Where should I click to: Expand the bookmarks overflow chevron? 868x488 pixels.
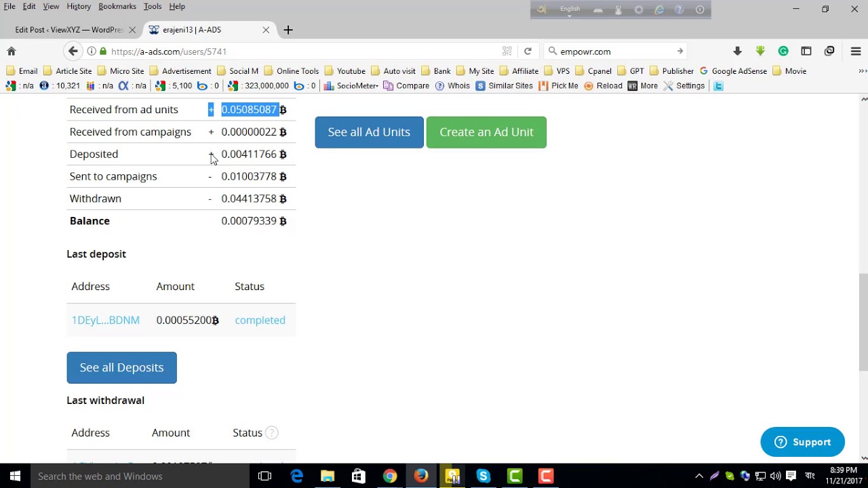coord(863,71)
